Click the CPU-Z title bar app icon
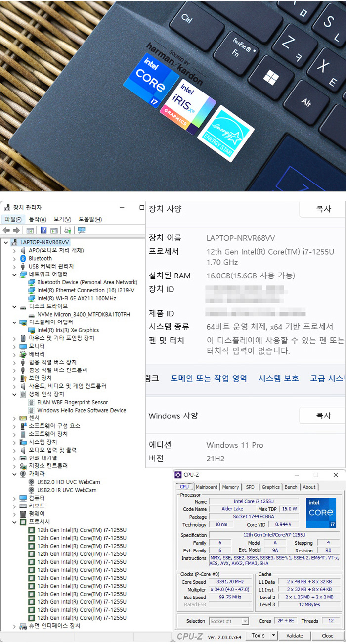 (178, 475)
